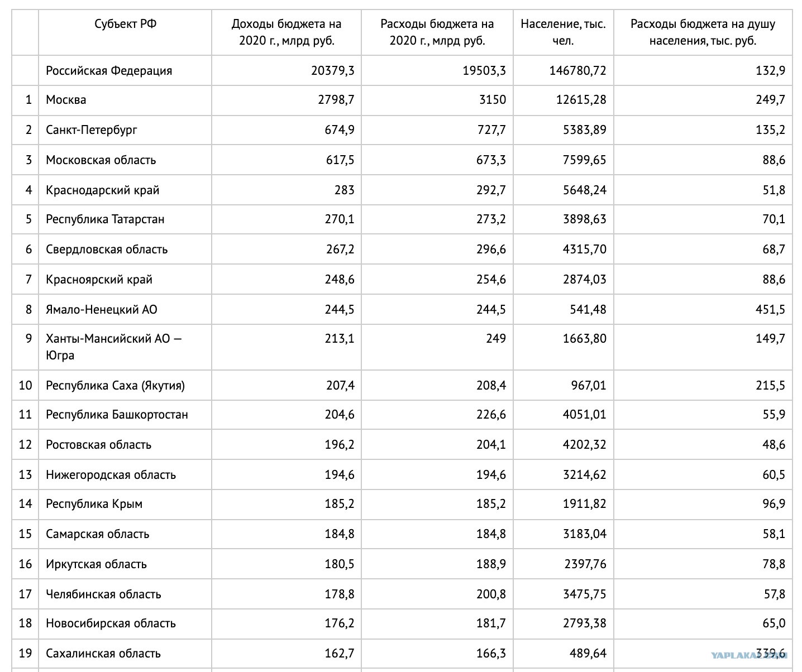Viewport: 802px width, 672px height.
Task: Click the 'Население, тыс. чел.' column header
Action: pyautogui.click(x=564, y=32)
